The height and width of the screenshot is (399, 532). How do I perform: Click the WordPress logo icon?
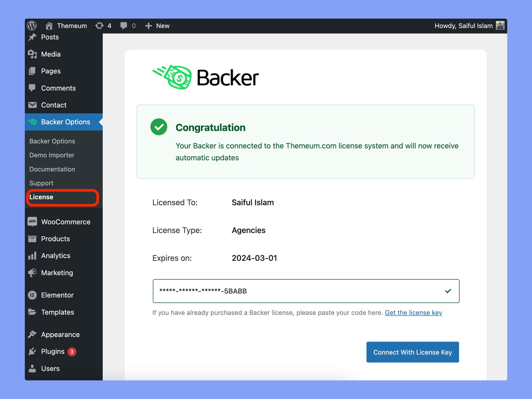[32, 26]
